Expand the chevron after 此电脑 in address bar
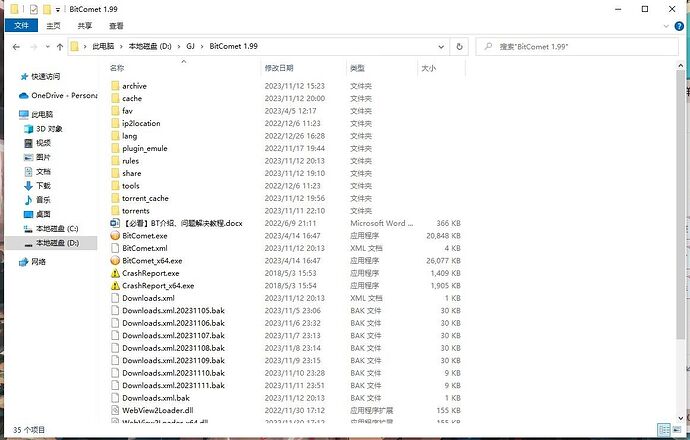690x440 pixels. coord(121,46)
